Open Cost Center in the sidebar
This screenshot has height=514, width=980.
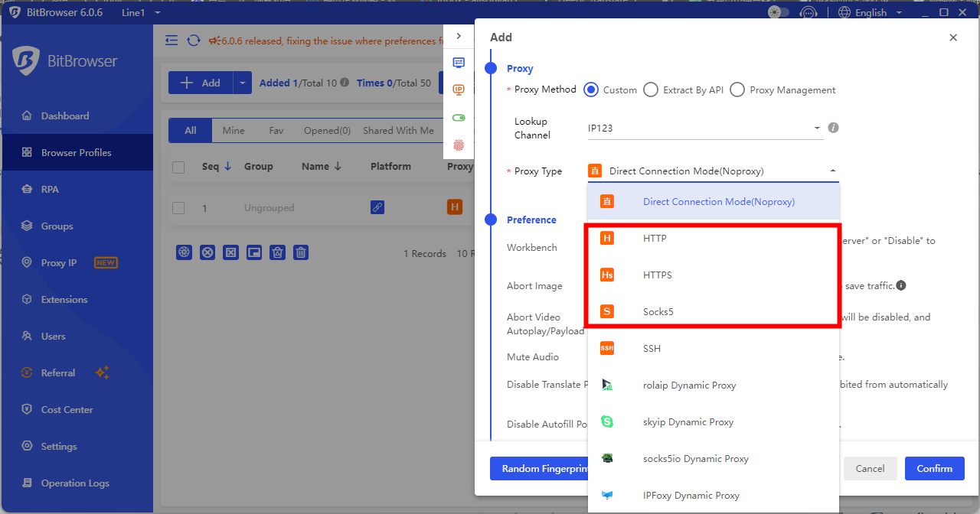pyautogui.click(x=77, y=409)
